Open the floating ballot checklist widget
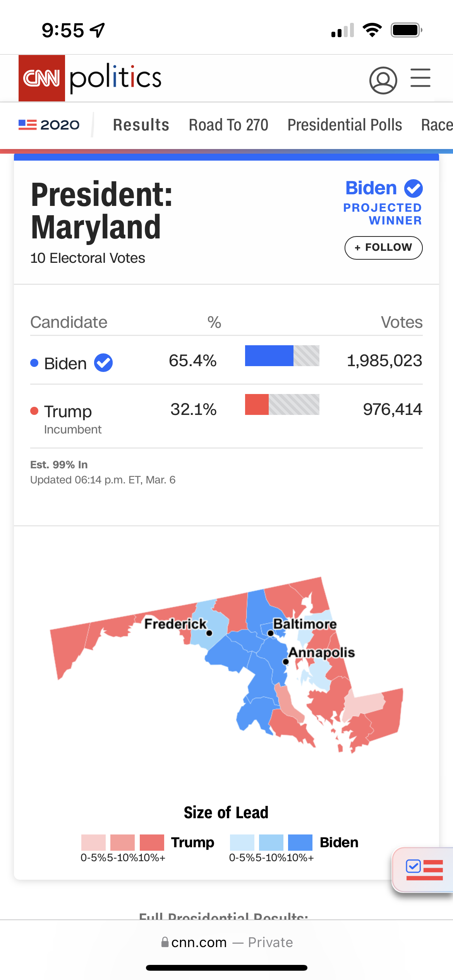Viewport: 453px width, 980px height. (424, 870)
